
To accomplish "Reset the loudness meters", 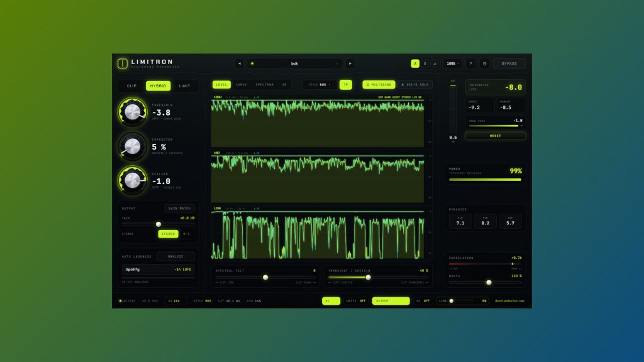I will (496, 136).
